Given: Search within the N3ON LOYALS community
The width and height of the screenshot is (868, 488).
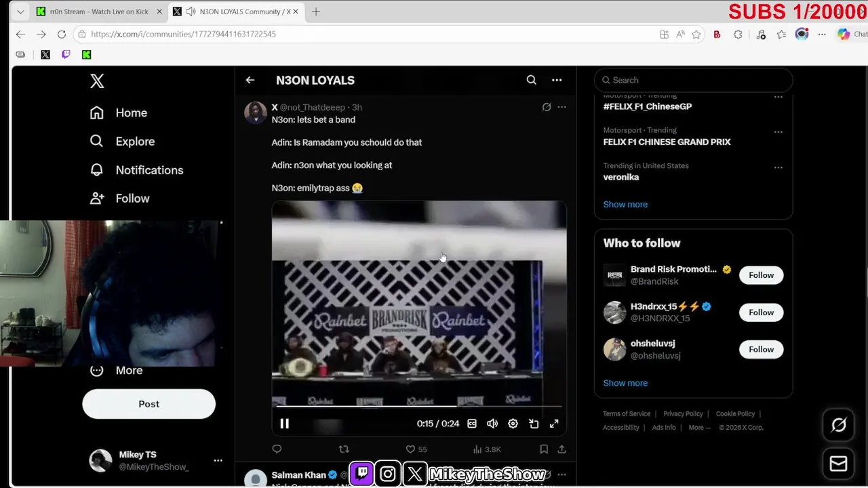Looking at the screenshot, I should 532,80.
